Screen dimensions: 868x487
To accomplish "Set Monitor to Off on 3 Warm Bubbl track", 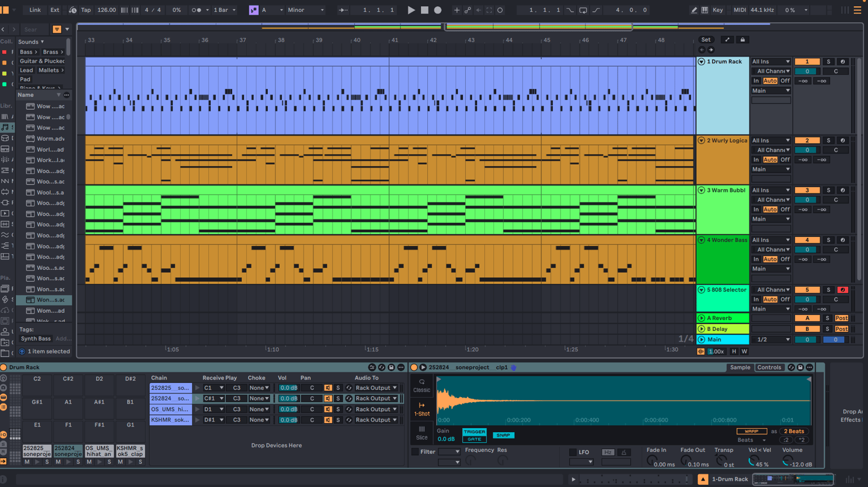I will pyautogui.click(x=785, y=210).
